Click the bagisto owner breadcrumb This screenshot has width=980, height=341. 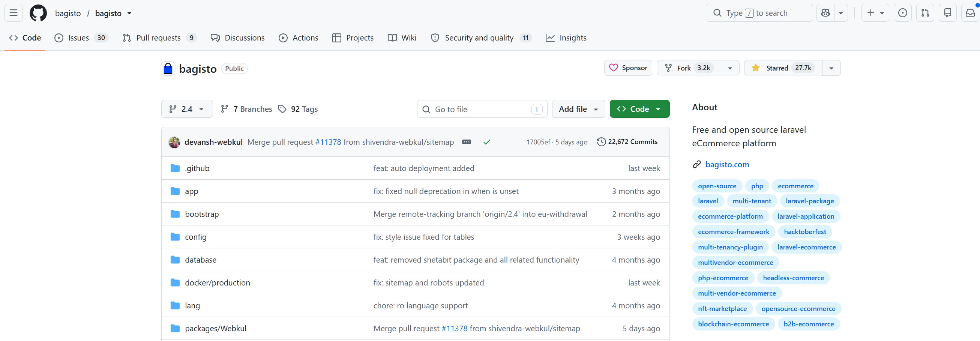[x=68, y=14]
